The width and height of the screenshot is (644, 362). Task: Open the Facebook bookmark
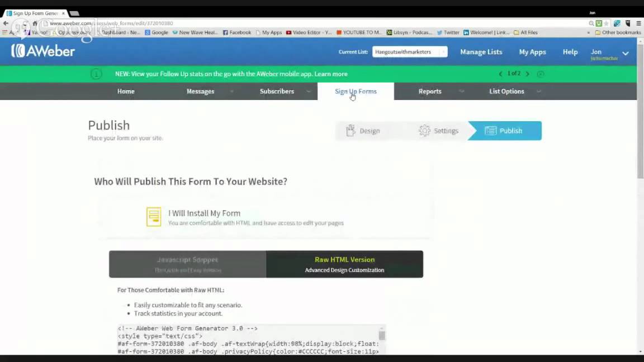pyautogui.click(x=237, y=32)
